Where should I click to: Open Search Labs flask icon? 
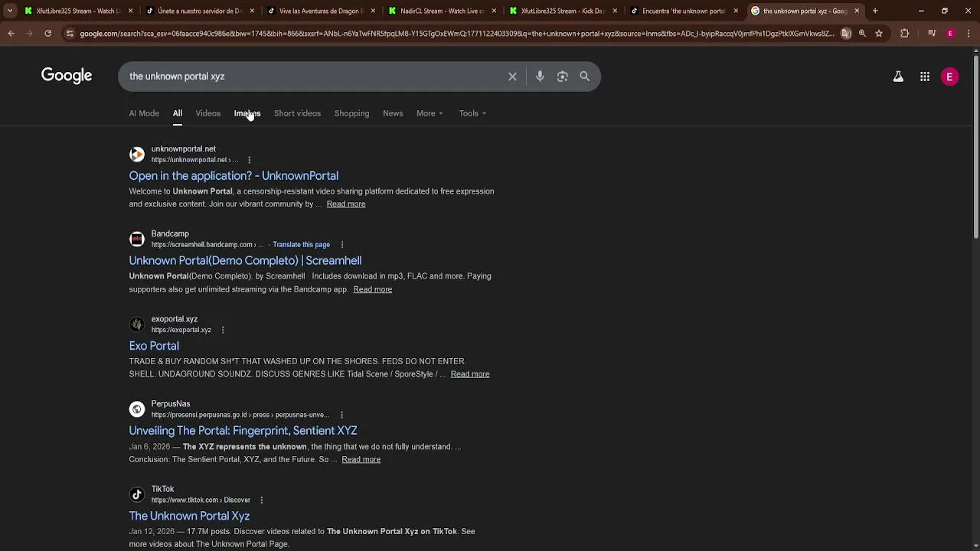898,77
